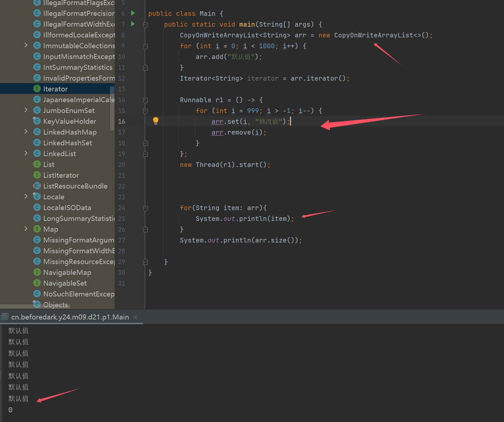Select the Objects class in tree

pos(55,305)
